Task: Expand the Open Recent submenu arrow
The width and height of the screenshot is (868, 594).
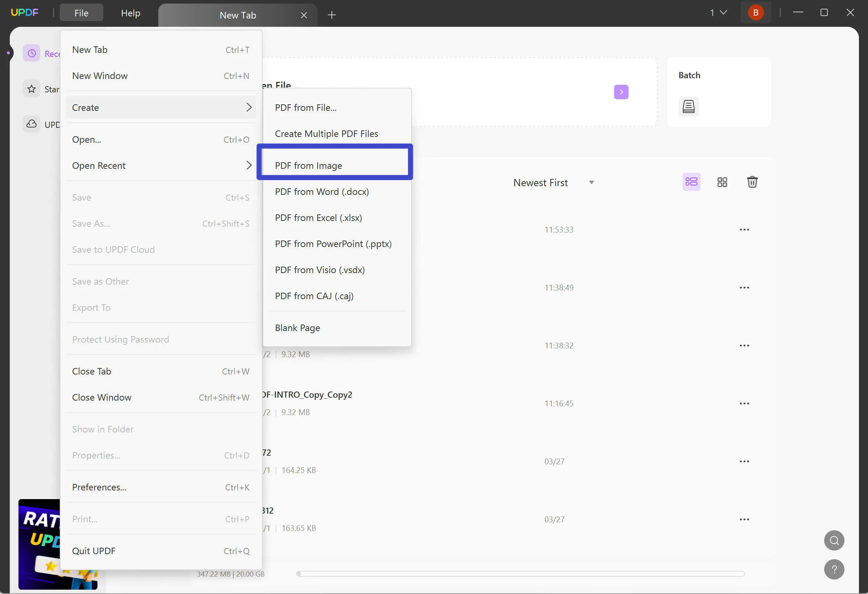Action: coord(249,165)
